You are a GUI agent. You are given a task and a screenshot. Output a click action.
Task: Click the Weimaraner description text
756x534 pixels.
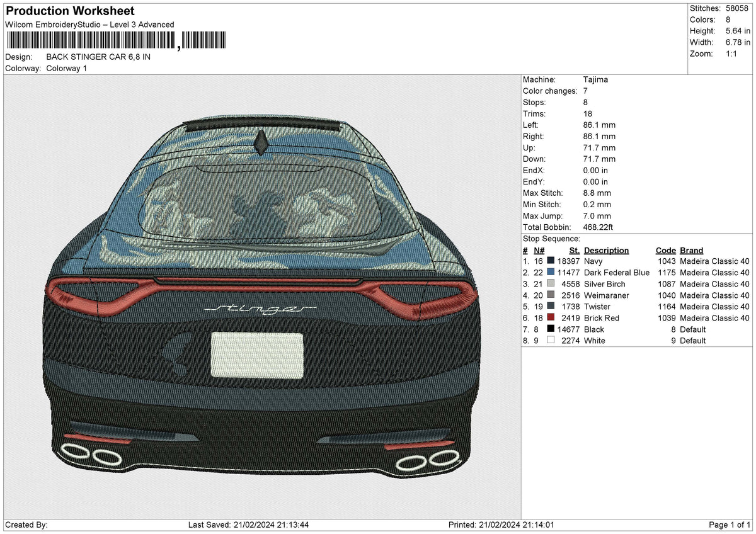(606, 295)
